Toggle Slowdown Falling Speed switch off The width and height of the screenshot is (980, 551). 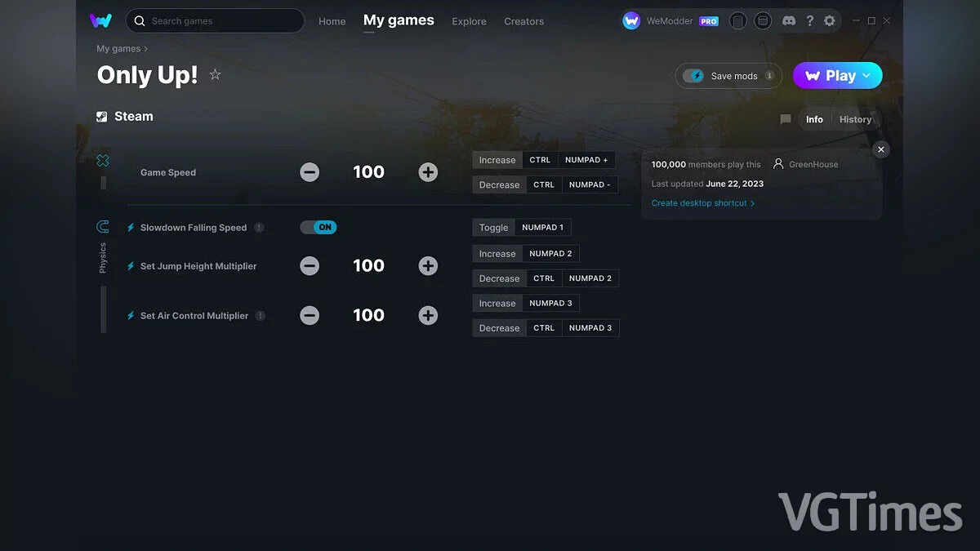[318, 228]
